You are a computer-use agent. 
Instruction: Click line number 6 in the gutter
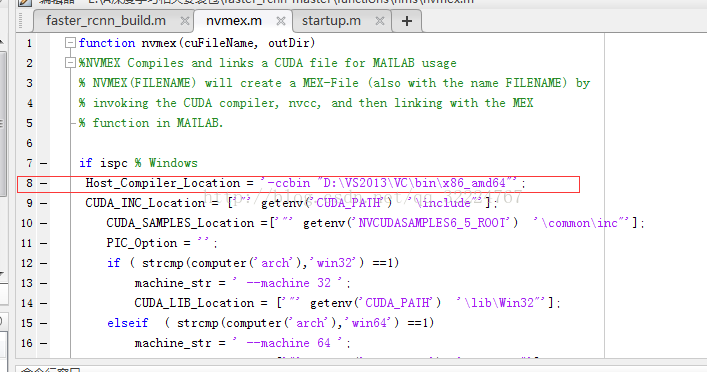(x=29, y=143)
